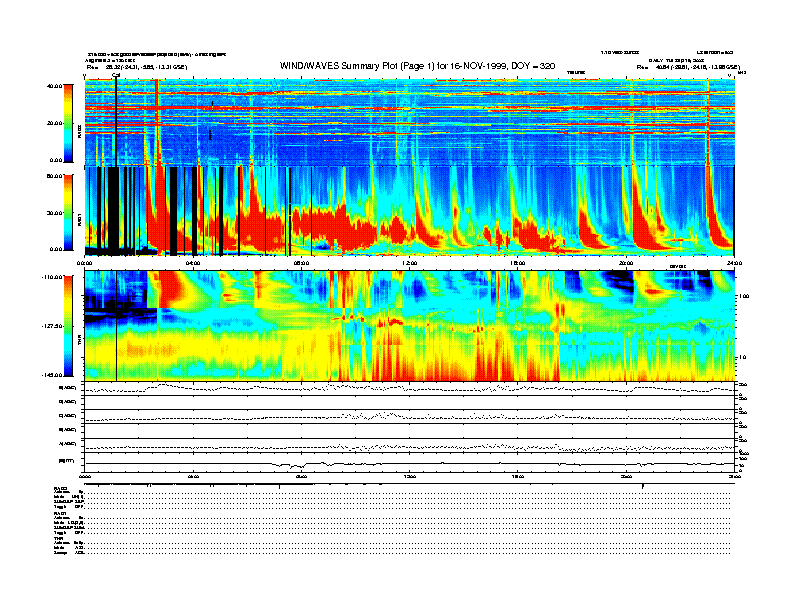Click the 30.00 label on RAD1 scale
This screenshot has width=792, height=612.
pyautogui.click(x=54, y=213)
